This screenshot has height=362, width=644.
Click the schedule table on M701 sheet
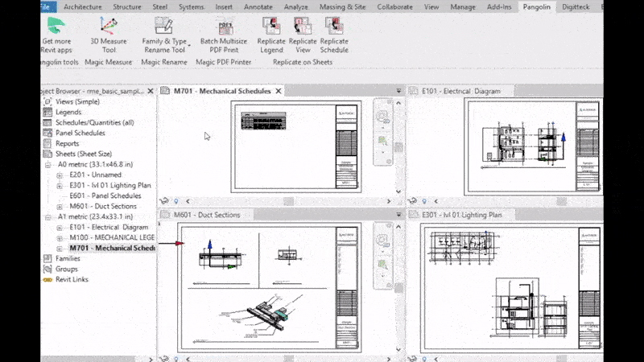click(x=263, y=121)
